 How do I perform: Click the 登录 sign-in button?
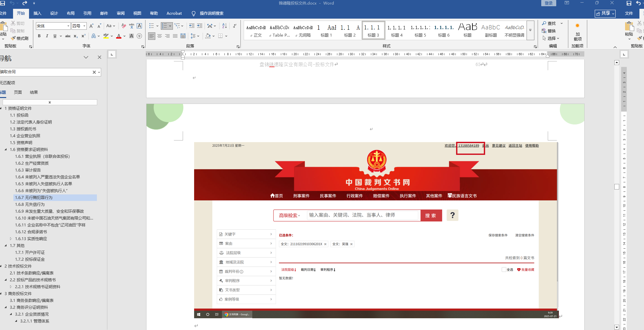[x=549, y=3]
